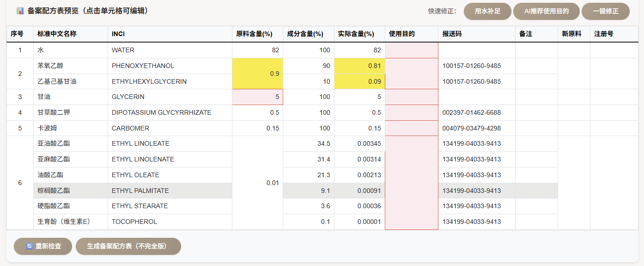Click the AI推荐使用目的 button
The width and height of the screenshot is (644, 266).
547,11
